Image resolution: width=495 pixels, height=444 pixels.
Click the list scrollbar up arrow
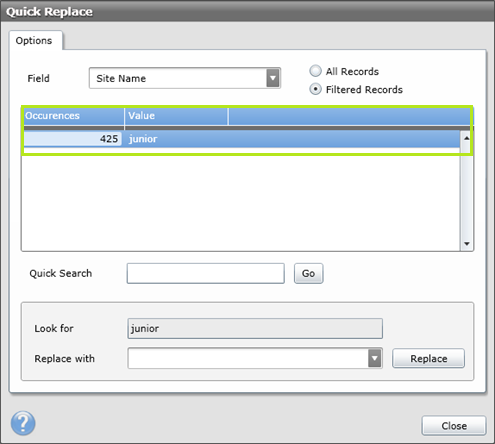[467, 138]
